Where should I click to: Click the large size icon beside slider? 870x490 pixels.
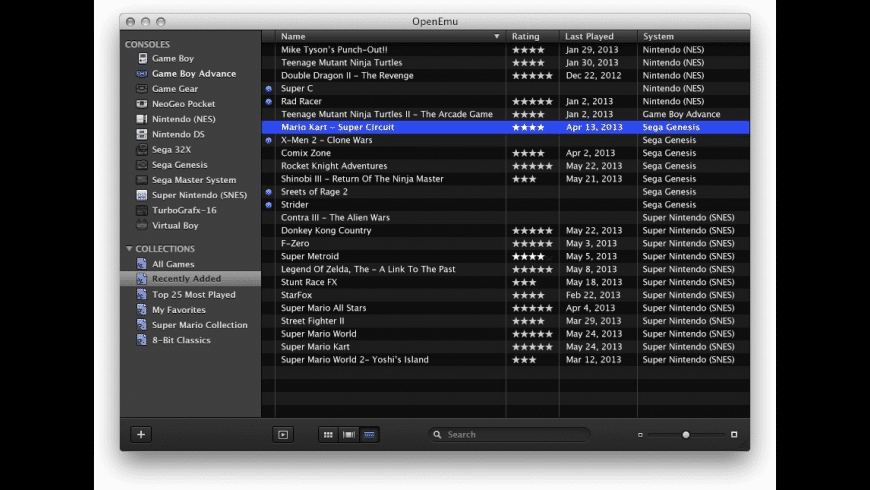point(734,435)
